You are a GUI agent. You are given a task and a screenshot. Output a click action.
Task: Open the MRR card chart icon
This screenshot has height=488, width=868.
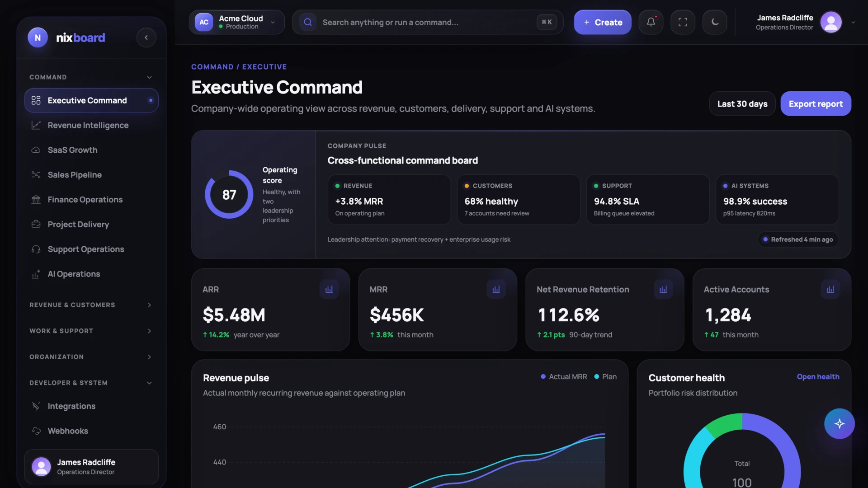(496, 289)
